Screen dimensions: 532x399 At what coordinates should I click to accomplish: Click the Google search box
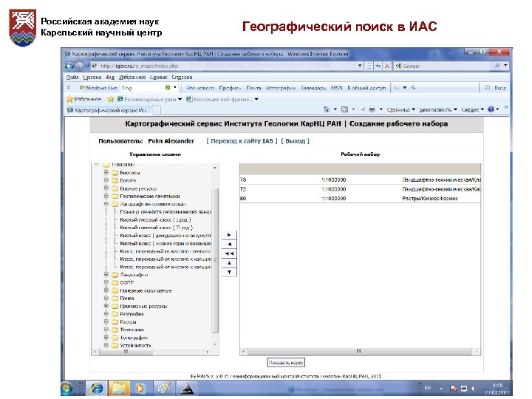[444, 66]
